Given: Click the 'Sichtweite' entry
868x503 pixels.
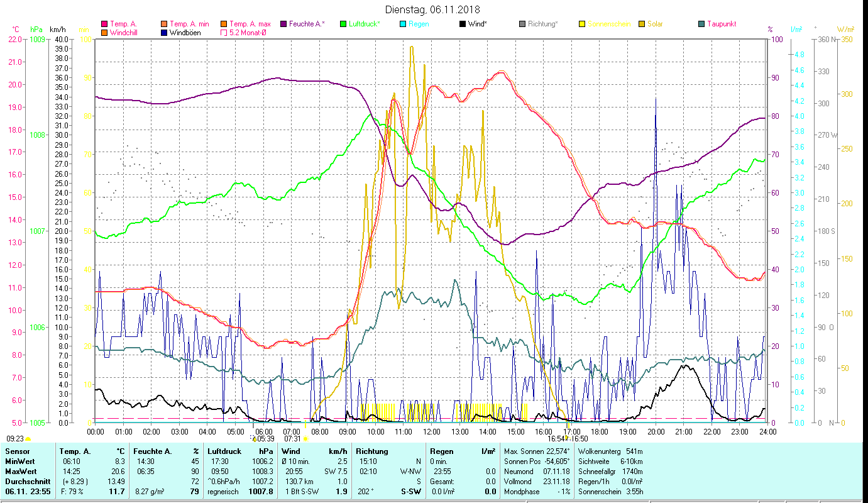Looking at the screenshot, I should [595, 462].
